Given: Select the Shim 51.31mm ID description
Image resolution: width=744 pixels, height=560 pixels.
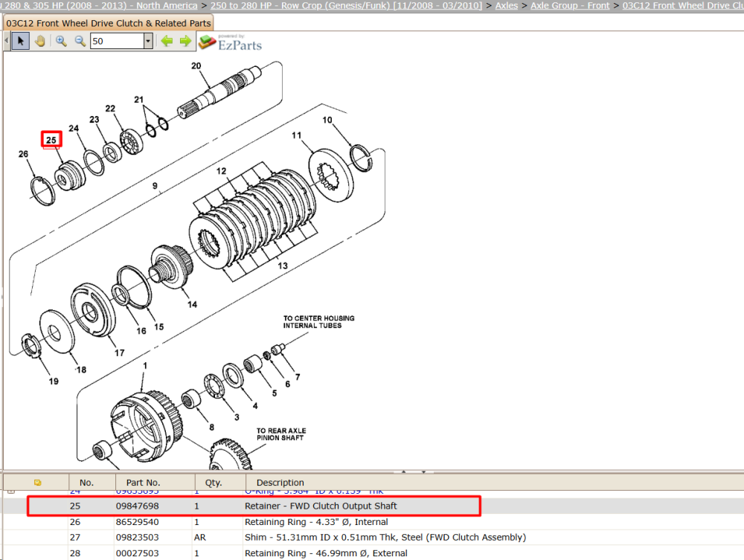Looking at the screenshot, I should click(x=385, y=538).
